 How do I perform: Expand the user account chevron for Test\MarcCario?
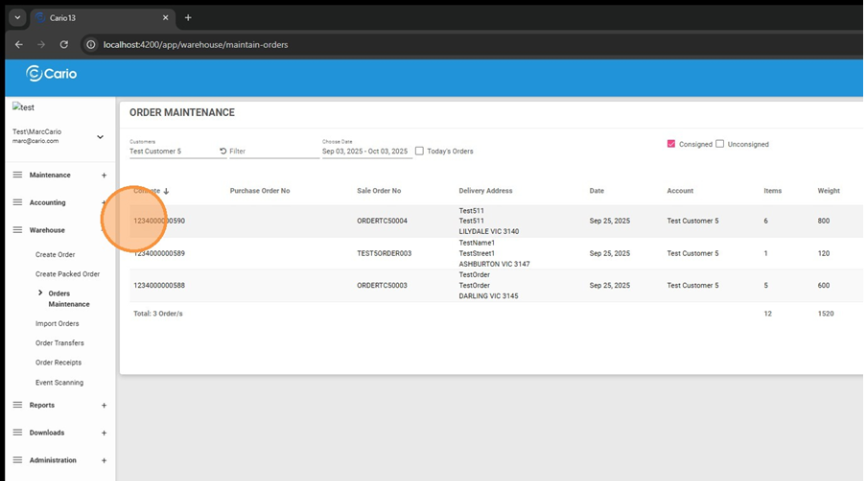point(100,137)
